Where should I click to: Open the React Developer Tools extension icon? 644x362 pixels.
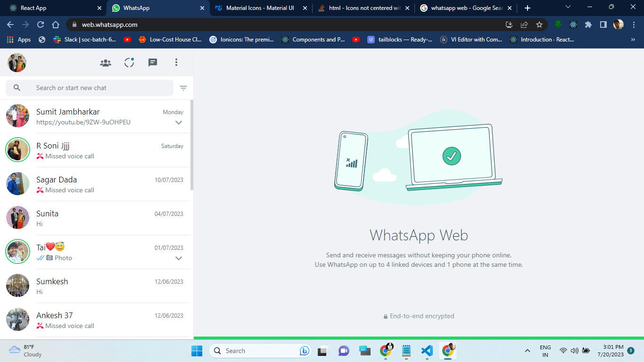pos(573,25)
